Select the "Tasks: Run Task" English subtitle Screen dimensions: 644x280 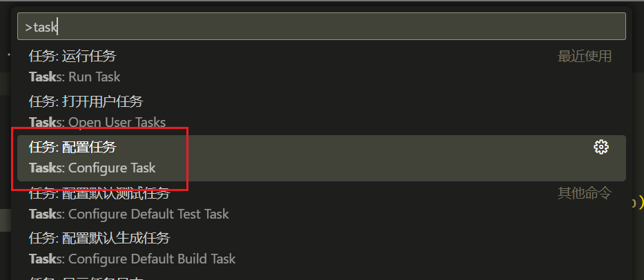point(75,77)
